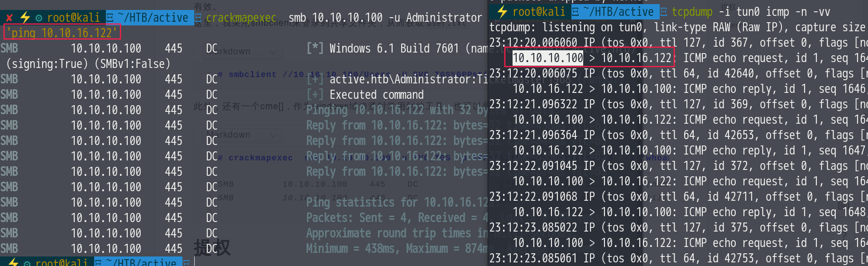This screenshot has height=266, width=868.
Task: Click the lightning bolt in tcpdump terminal prompt
Action: click(x=502, y=11)
